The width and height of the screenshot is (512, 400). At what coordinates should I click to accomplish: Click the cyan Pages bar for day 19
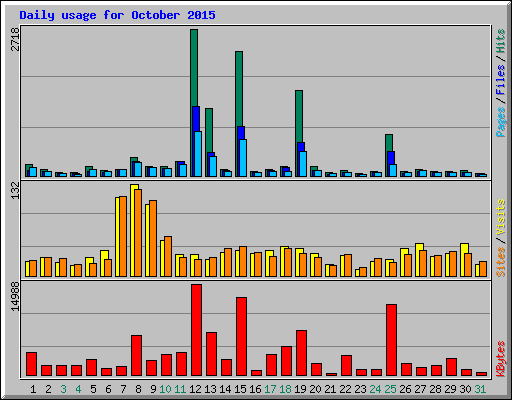303,164
